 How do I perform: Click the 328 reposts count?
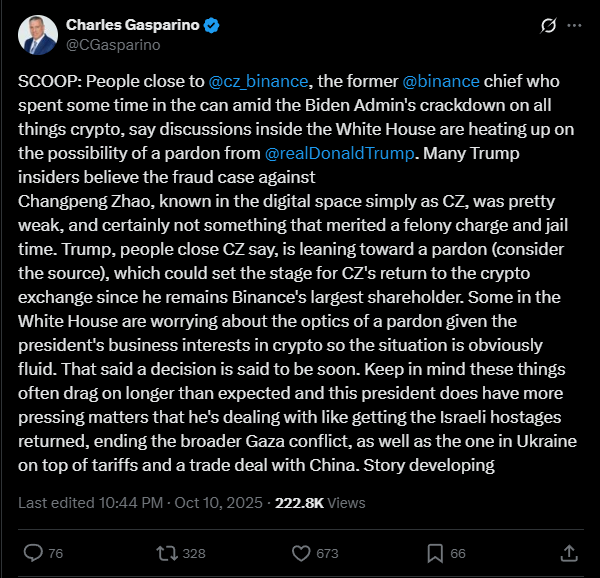195,552
